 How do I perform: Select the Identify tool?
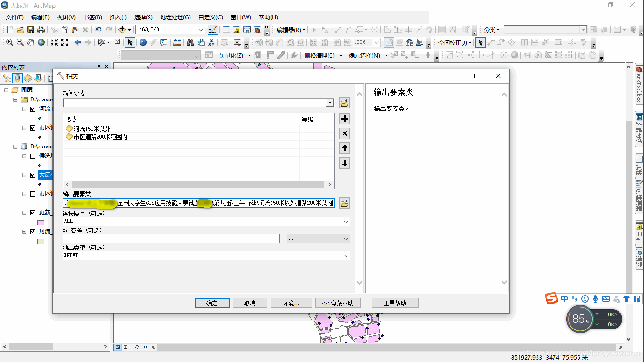pyautogui.click(x=143, y=42)
